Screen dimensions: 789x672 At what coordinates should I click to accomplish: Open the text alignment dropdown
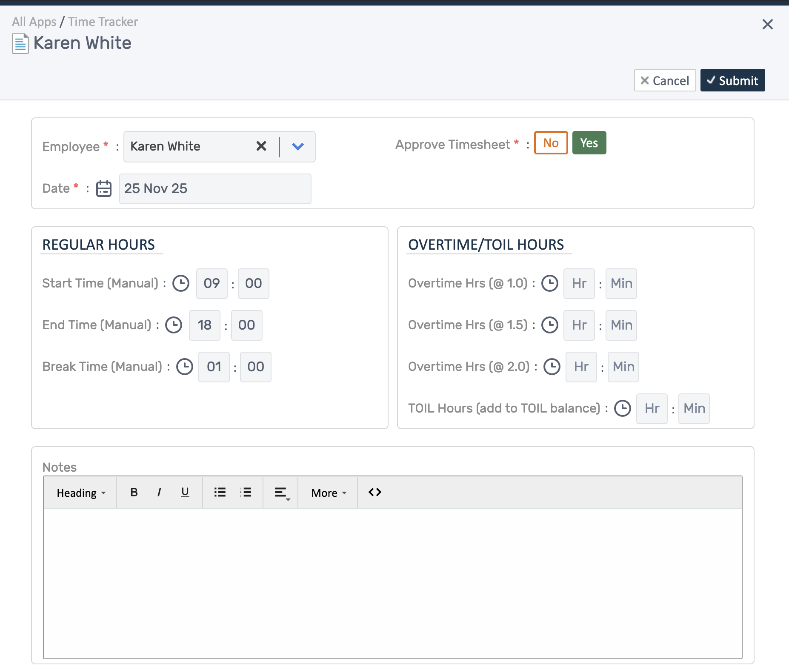(x=281, y=492)
